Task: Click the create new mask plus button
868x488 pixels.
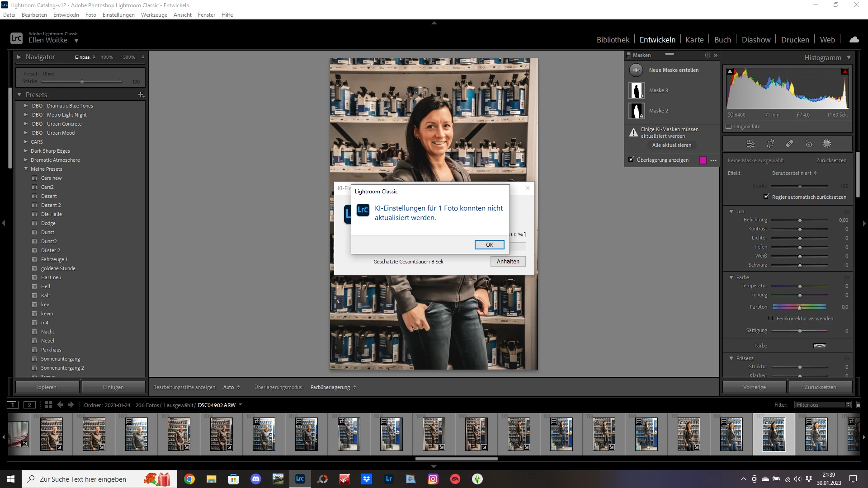Action: coord(636,70)
